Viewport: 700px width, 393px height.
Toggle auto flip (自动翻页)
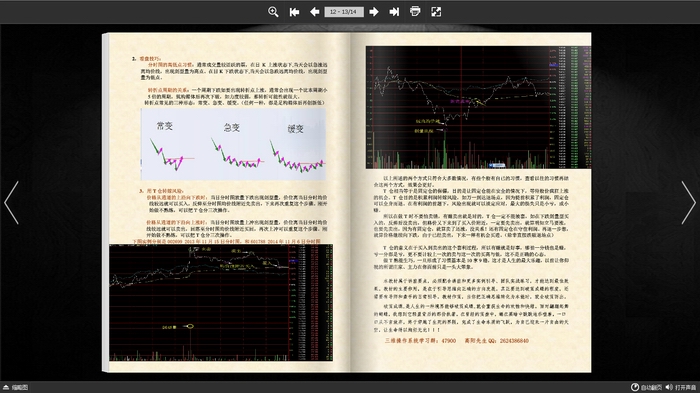(646, 387)
